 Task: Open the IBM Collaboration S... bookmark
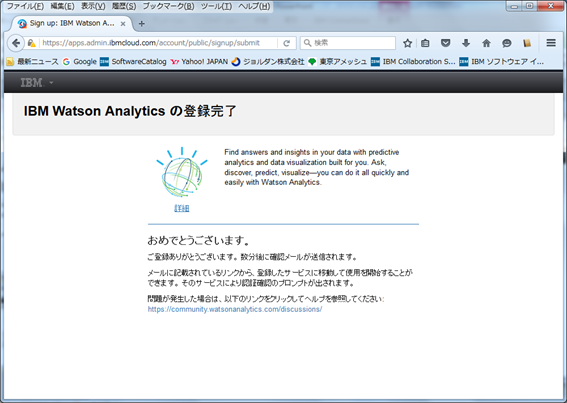pyautogui.click(x=413, y=61)
